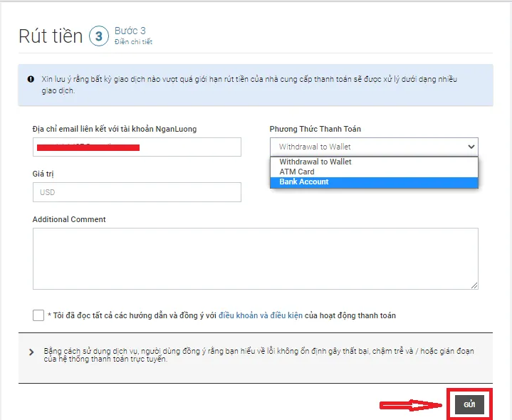
Task: Select Bank Account payment option
Action: (x=374, y=182)
